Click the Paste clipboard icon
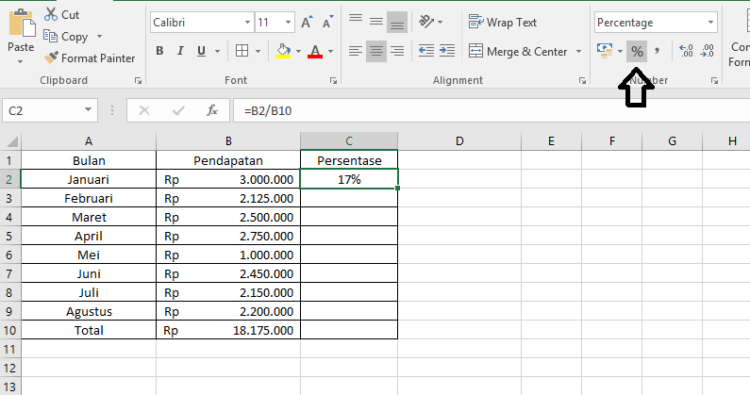 pyautogui.click(x=21, y=23)
